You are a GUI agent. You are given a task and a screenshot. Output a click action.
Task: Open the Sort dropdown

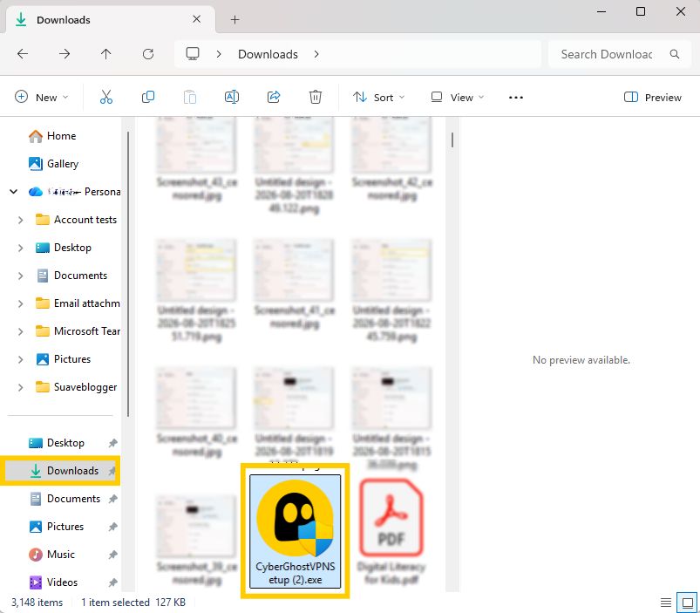(378, 98)
